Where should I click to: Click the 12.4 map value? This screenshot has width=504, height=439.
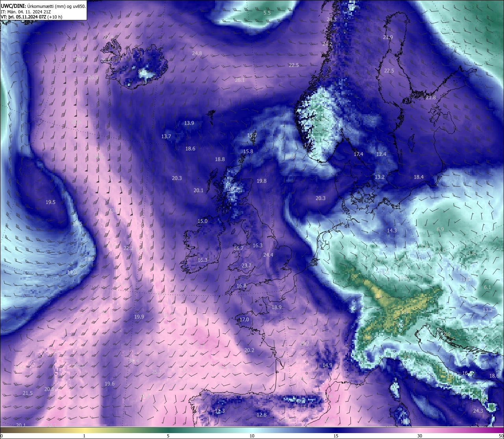(x=381, y=154)
